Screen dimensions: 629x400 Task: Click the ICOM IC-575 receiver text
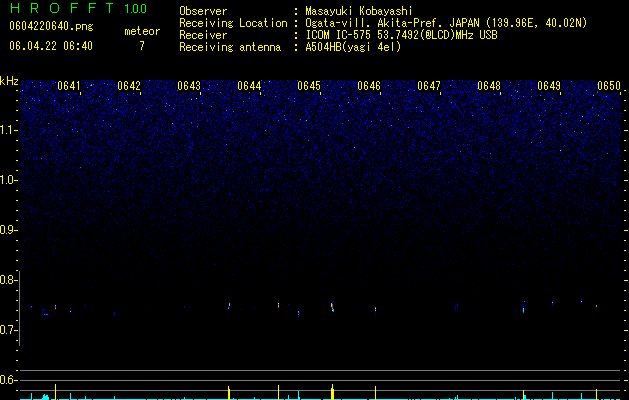401,35
